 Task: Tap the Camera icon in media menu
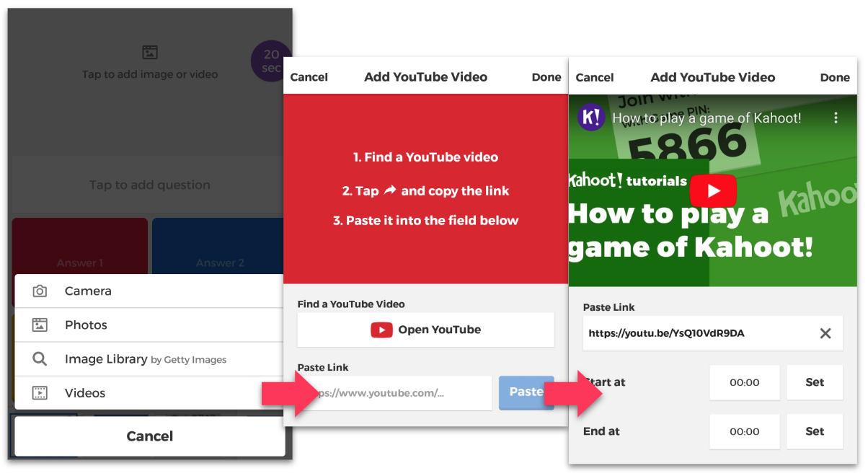coord(40,291)
